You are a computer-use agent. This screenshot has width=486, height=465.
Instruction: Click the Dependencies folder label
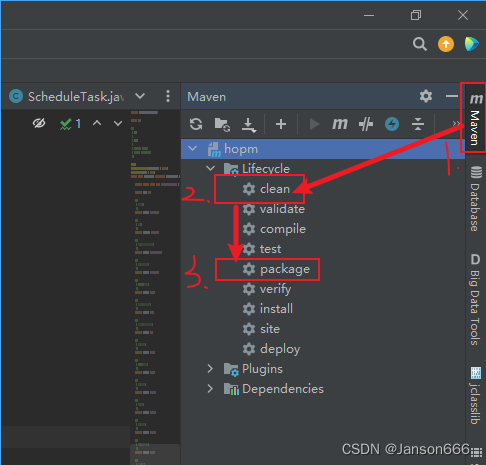tap(283, 389)
